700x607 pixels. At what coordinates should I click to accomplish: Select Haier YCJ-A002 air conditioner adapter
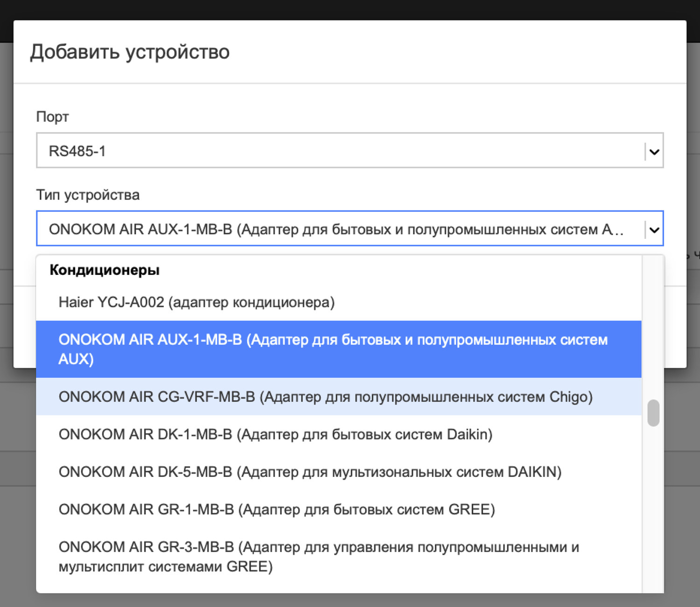(x=196, y=302)
